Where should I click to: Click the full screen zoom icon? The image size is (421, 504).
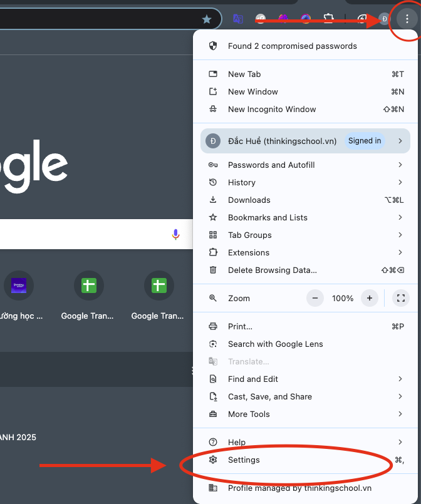pos(401,298)
